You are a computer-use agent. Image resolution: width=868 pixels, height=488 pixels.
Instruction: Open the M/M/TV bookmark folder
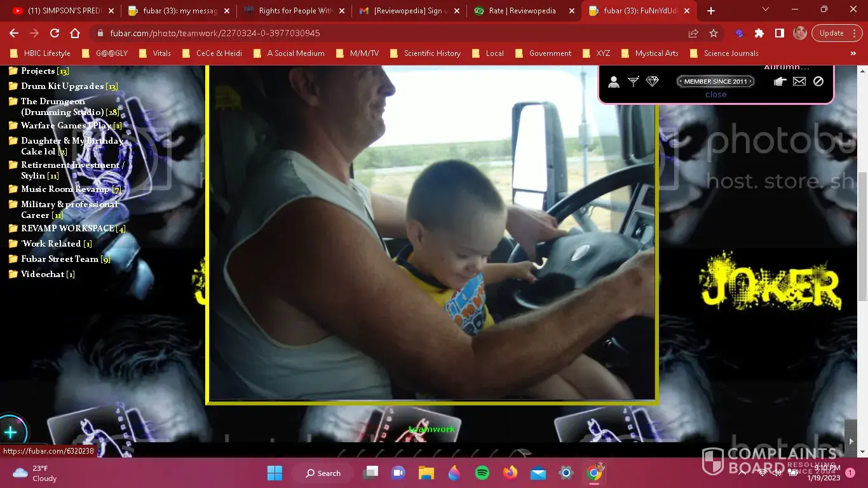click(x=356, y=53)
